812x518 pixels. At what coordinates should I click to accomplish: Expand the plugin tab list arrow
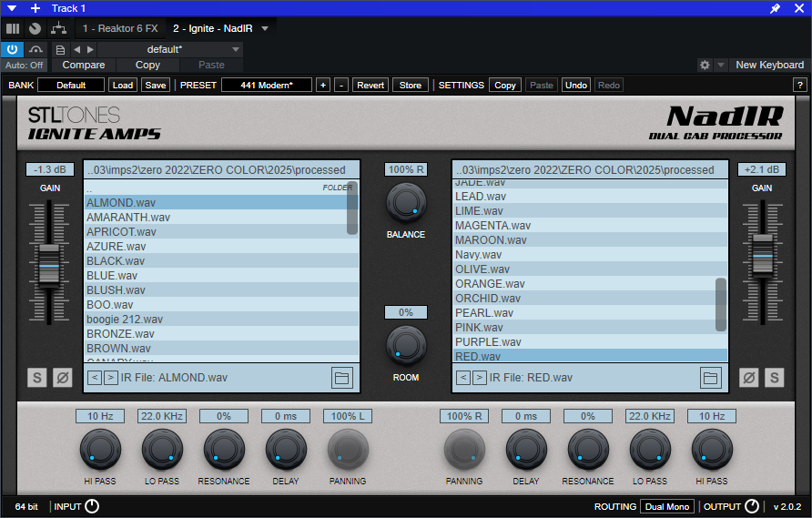coord(265,28)
